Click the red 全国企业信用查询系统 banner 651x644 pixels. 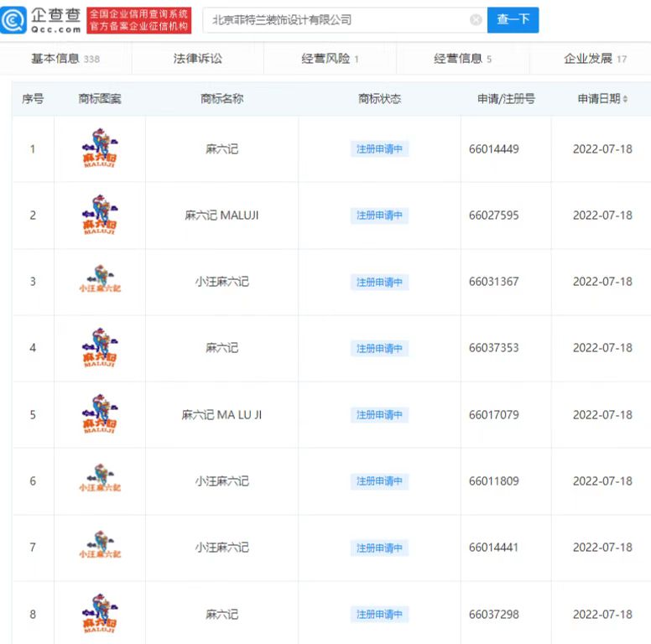click(138, 20)
